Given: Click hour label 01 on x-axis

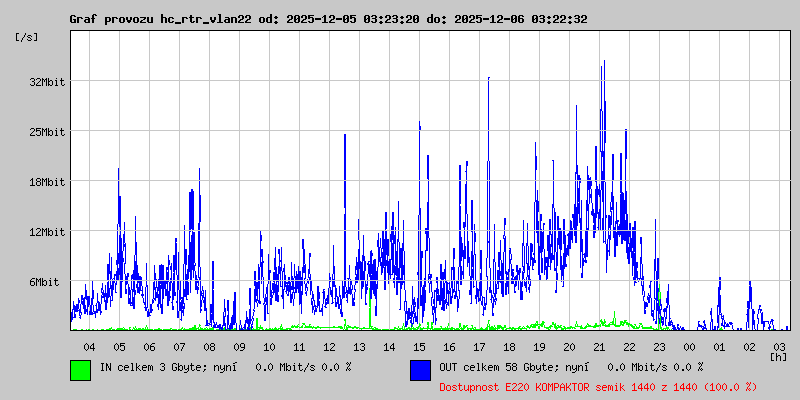Looking at the screenshot, I should (x=719, y=347).
